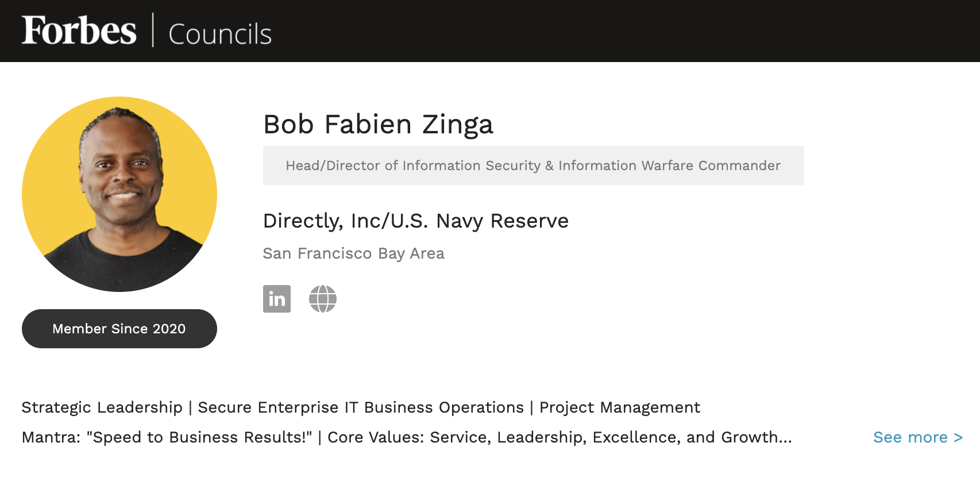Screen dimensions: 980x477
Task: Click the Head/Director of Information Security title box
Action: [534, 166]
